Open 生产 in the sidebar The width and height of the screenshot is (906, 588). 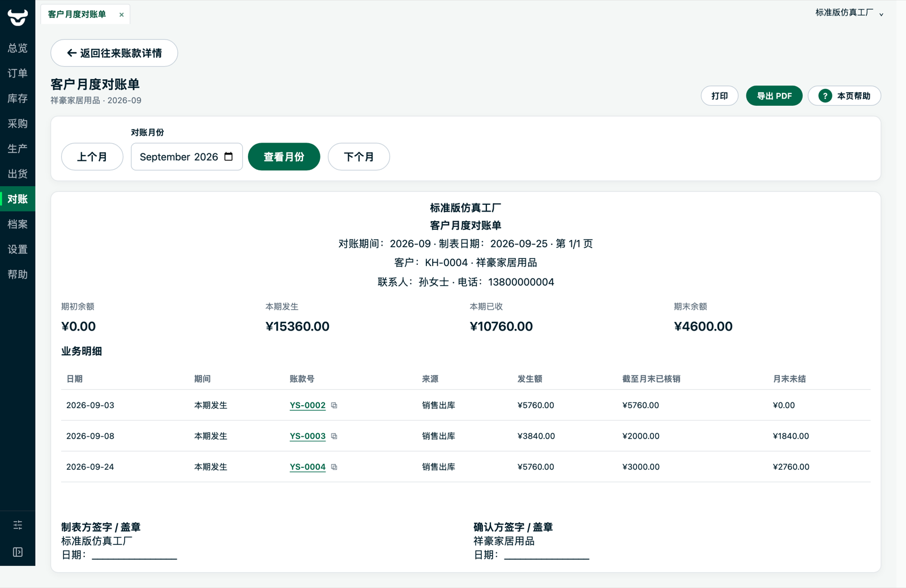tap(18, 149)
